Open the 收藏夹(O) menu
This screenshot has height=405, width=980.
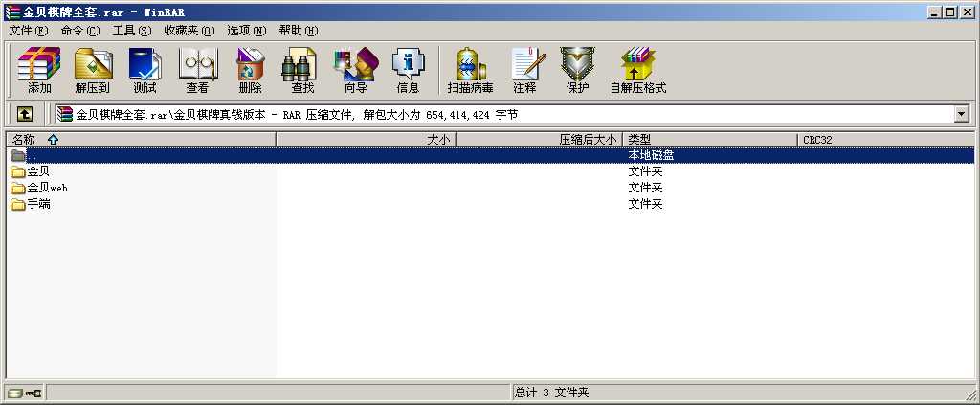[x=189, y=30]
